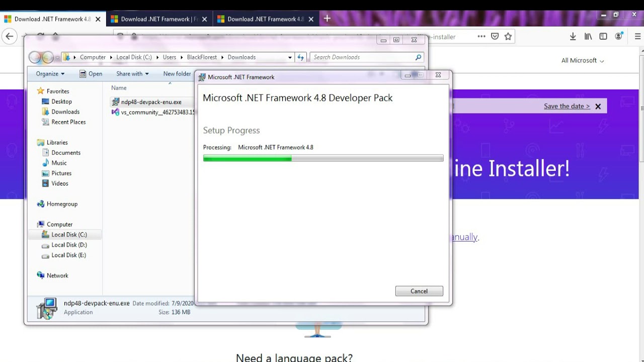Open Firefox library icon
Viewport: 644px width, 362px height.
(x=588, y=36)
